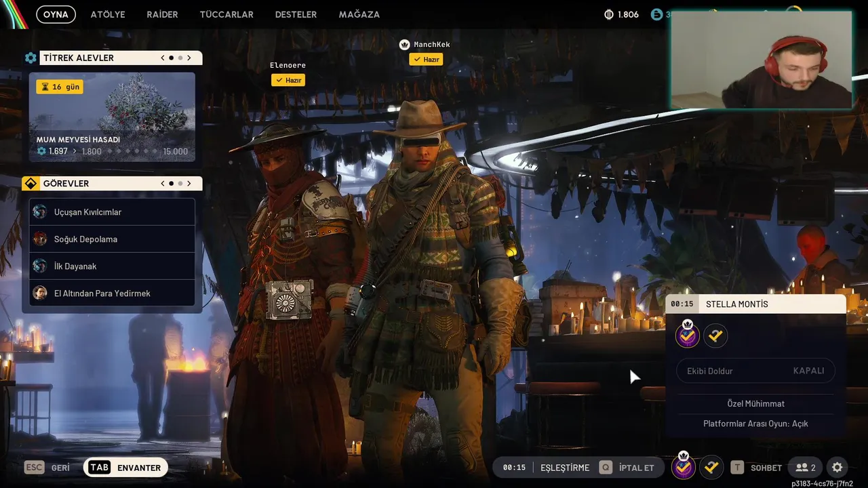Toggle Platformlar Arası Oyun crossplay setting
The image size is (868, 488).
pyautogui.click(x=755, y=424)
